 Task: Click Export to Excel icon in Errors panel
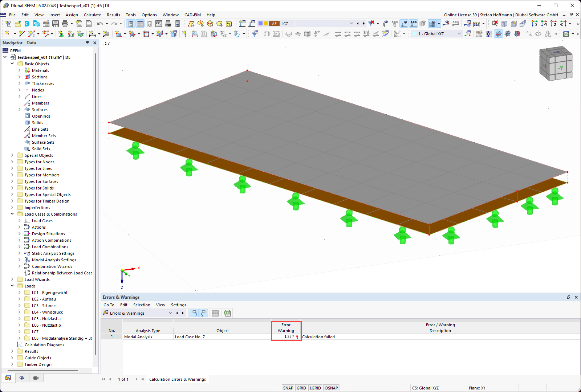227,313
